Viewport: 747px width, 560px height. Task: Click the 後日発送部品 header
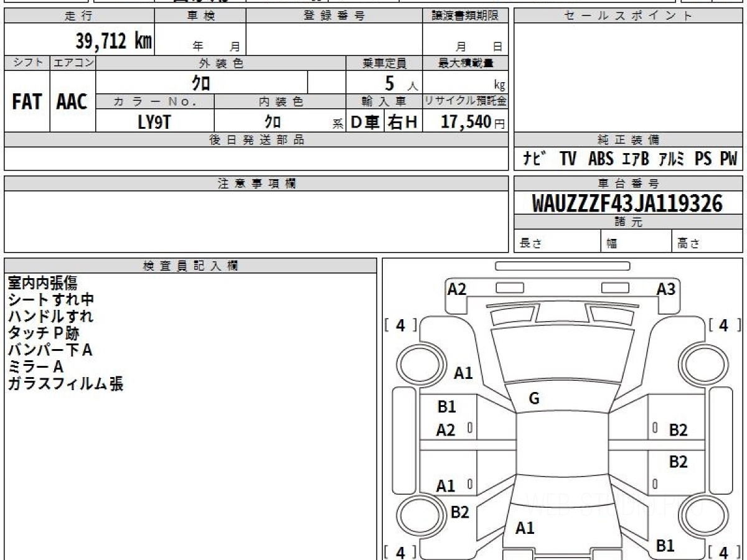coord(256,140)
